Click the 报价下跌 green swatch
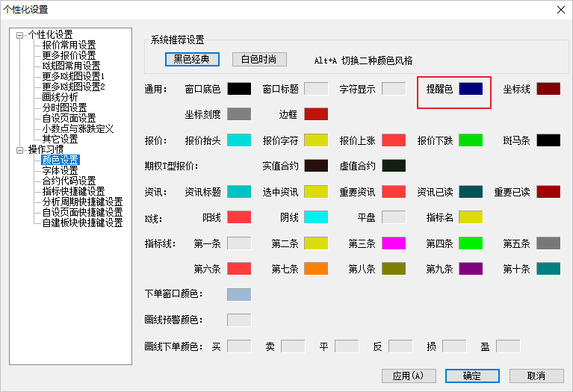The image size is (573, 392). click(x=471, y=140)
